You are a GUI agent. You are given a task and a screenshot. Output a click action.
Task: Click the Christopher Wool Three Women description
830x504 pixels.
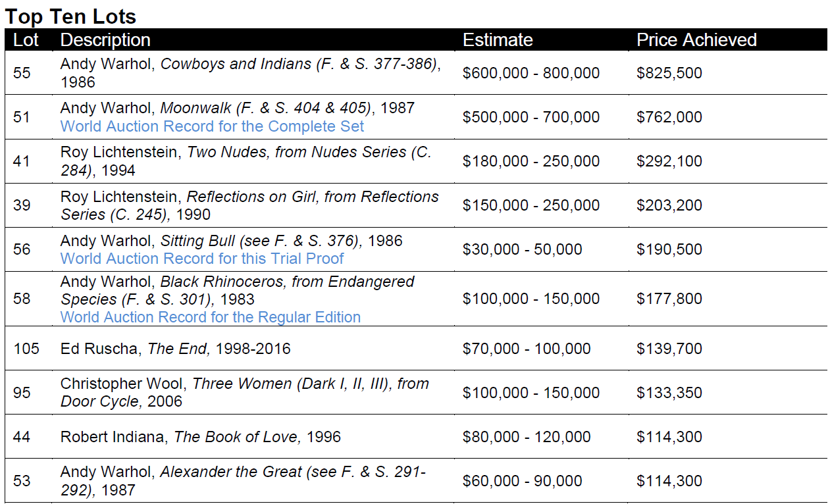(x=244, y=392)
